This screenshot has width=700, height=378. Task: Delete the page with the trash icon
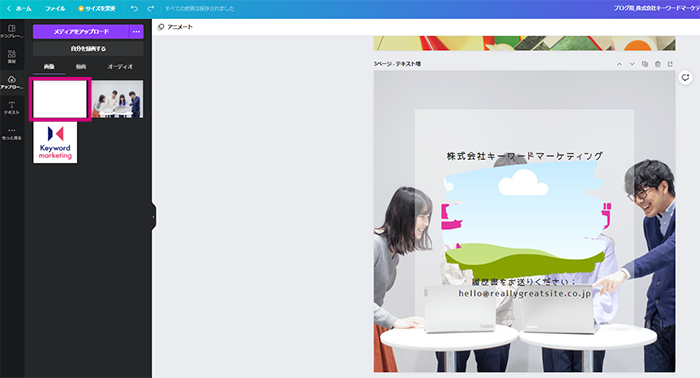point(658,64)
